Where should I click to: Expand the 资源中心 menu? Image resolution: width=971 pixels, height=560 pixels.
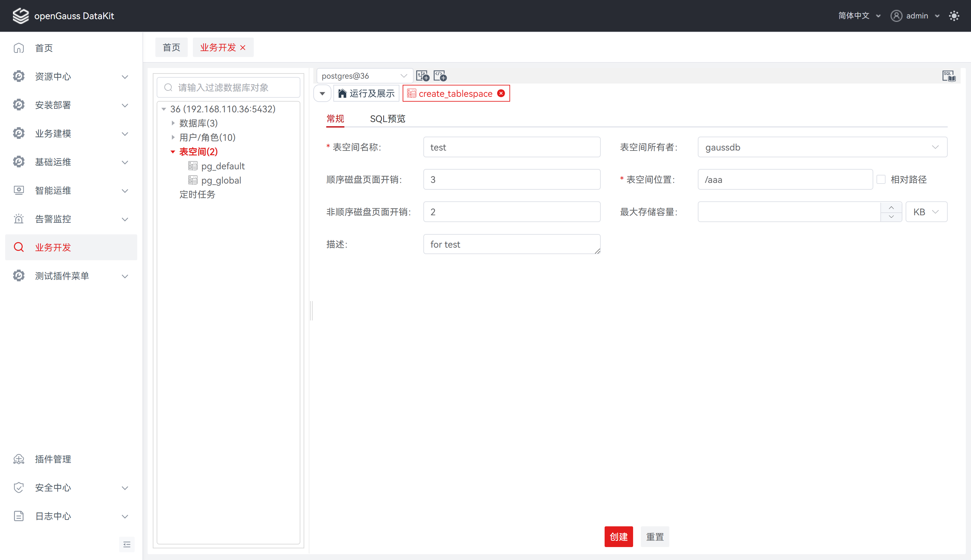[125, 76]
